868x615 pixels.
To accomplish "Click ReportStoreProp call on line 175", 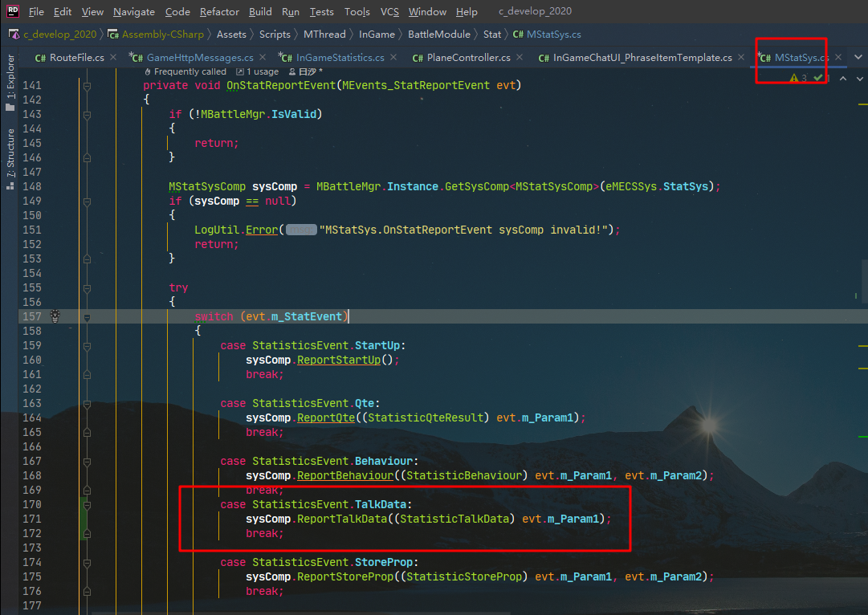I will (x=345, y=576).
